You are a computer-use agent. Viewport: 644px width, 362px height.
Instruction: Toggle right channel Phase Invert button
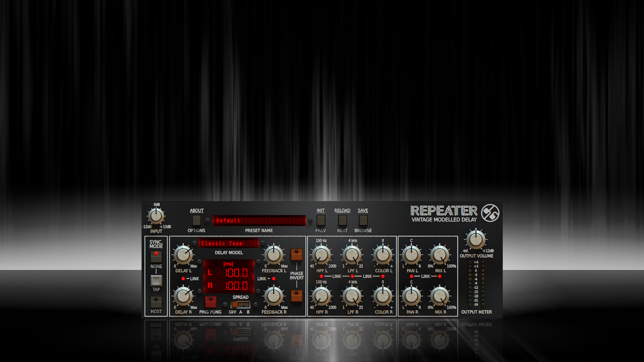296,296
